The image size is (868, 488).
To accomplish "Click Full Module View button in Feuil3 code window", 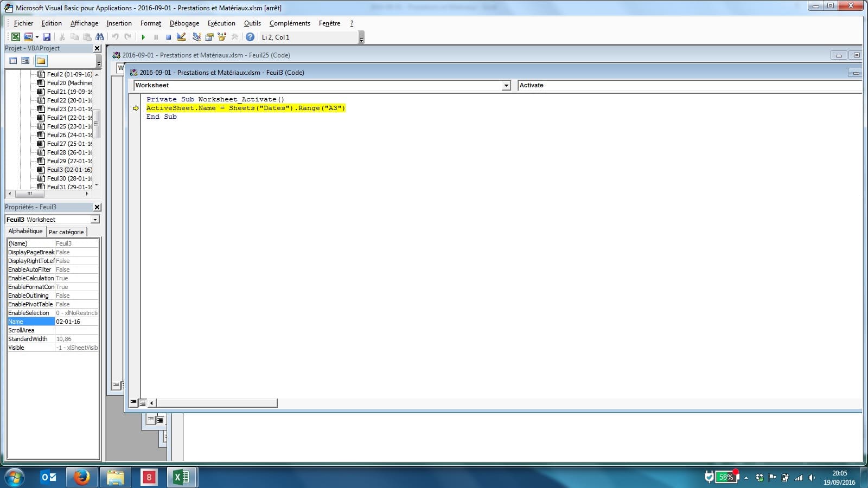I will [143, 402].
